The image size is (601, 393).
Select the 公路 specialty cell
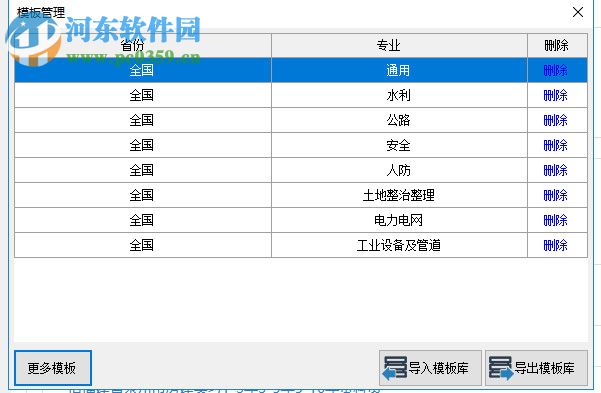399,120
